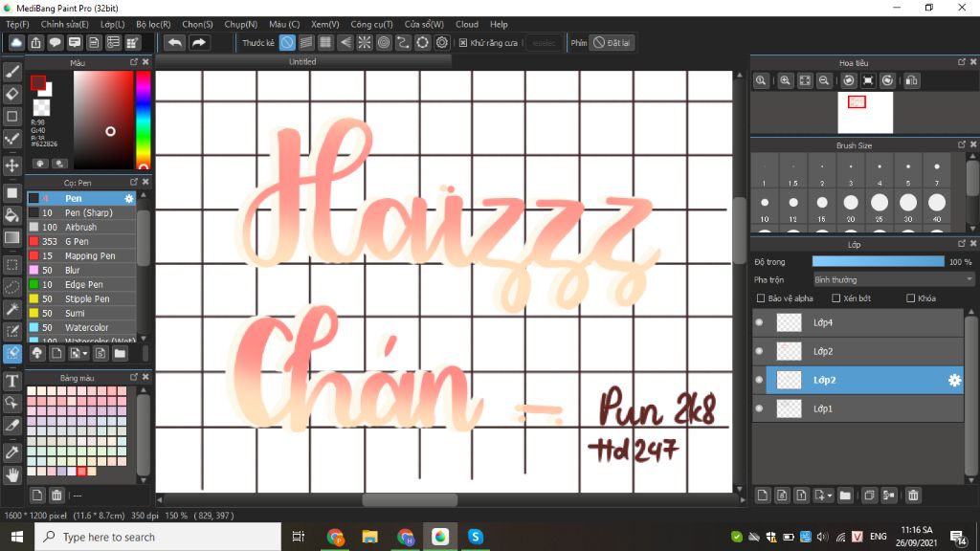This screenshot has width=980, height=551.
Task: Flip view icon in navigator
Action: pos(912,80)
